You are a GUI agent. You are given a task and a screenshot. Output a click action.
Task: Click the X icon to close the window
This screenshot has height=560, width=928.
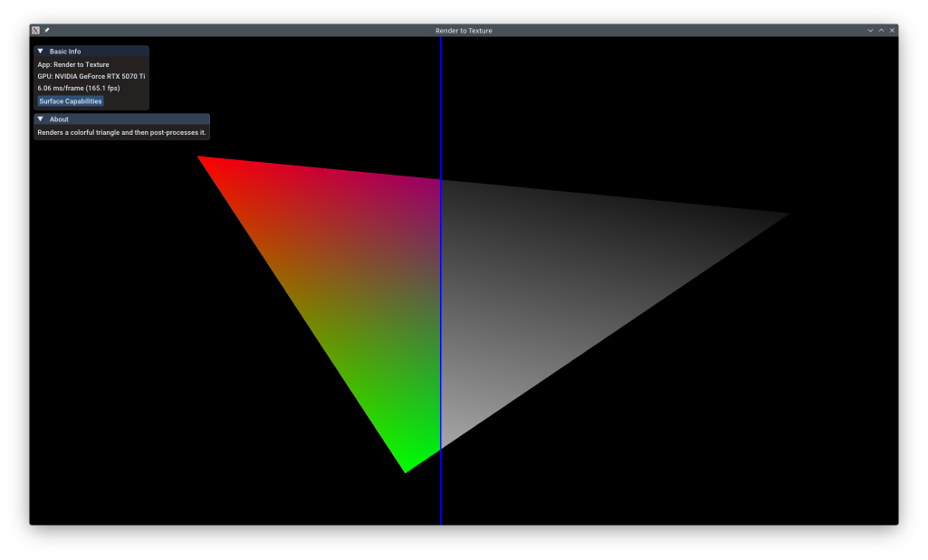(892, 30)
